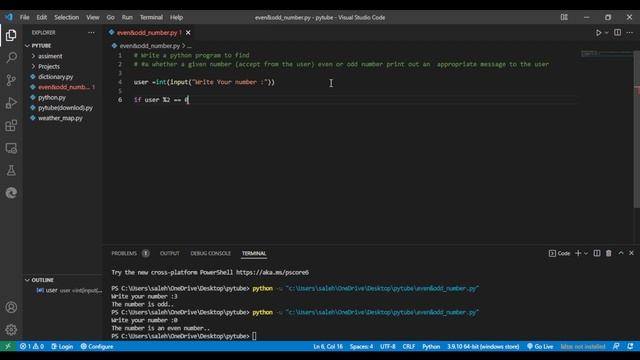Open the Selection menu
The width and height of the screenshot is (640, 360).
pos(67,17)
